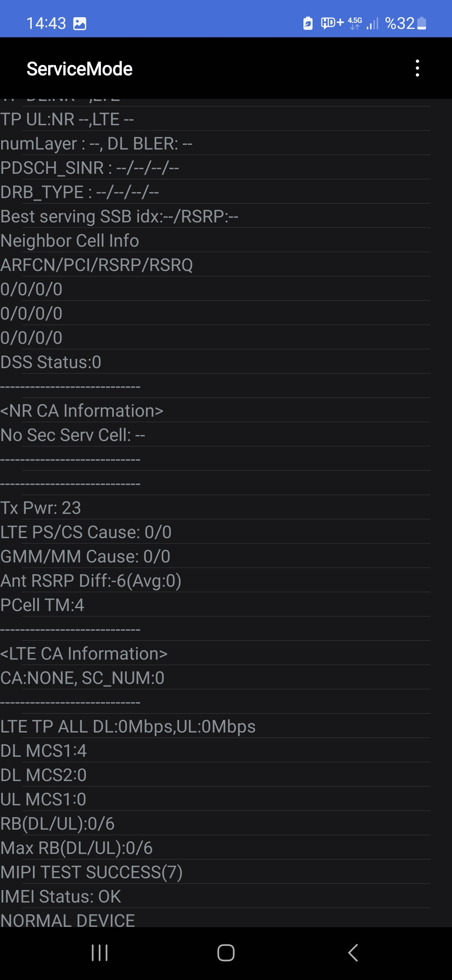Select the NR CA Information header row
Image resolution: width=452 pixels, height=980 pixels.
click(215, 410)
